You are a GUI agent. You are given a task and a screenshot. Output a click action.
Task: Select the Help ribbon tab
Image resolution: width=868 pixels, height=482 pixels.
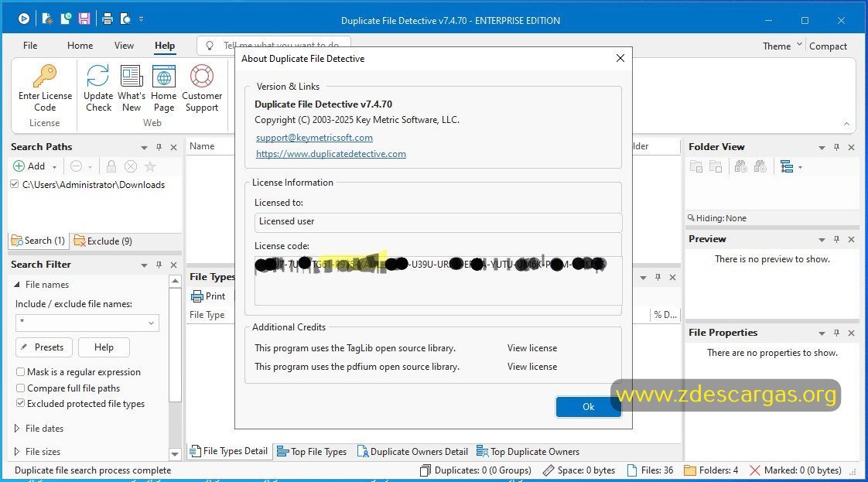pos(165,46)
